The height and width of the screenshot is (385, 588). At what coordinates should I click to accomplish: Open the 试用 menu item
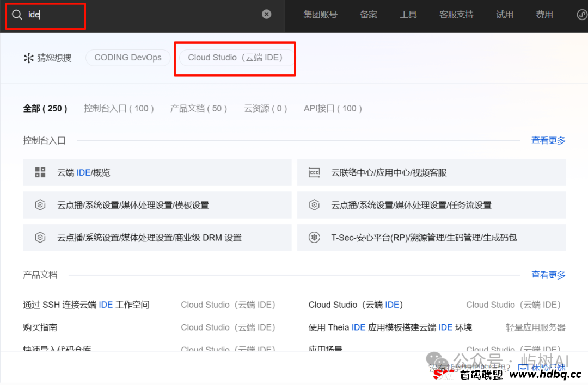tap(504, 15)
